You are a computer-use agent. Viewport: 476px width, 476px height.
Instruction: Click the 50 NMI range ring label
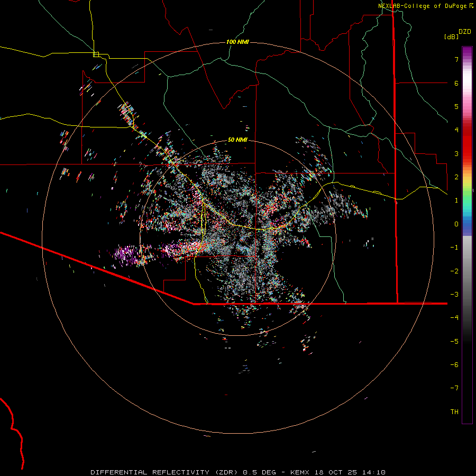point(237,140)
